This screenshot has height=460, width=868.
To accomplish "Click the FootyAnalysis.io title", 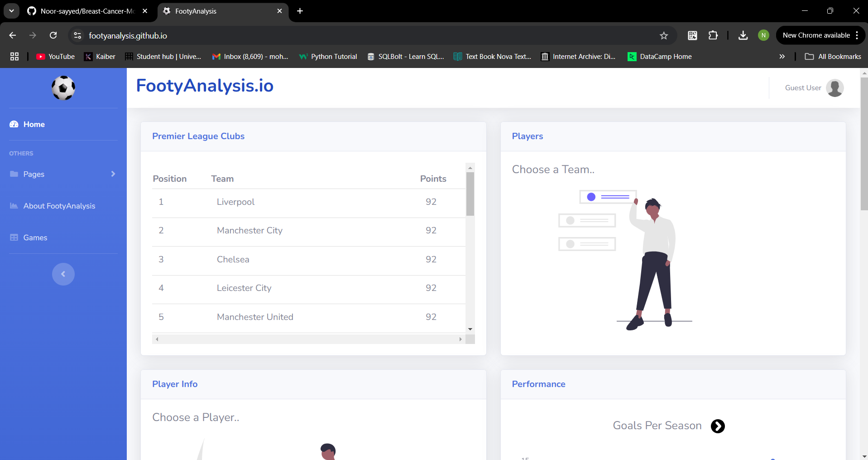I will tap(205, 86).
